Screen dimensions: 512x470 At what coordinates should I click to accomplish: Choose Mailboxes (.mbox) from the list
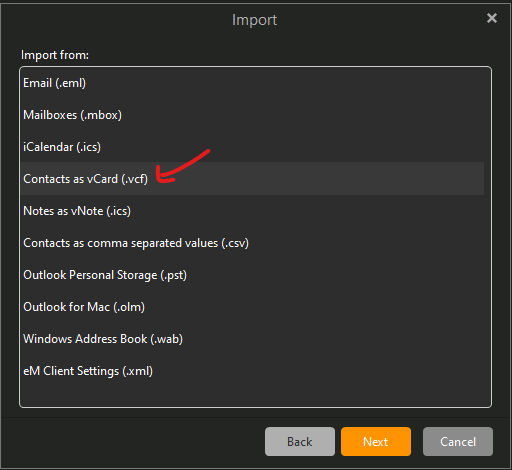click(252, 115)
